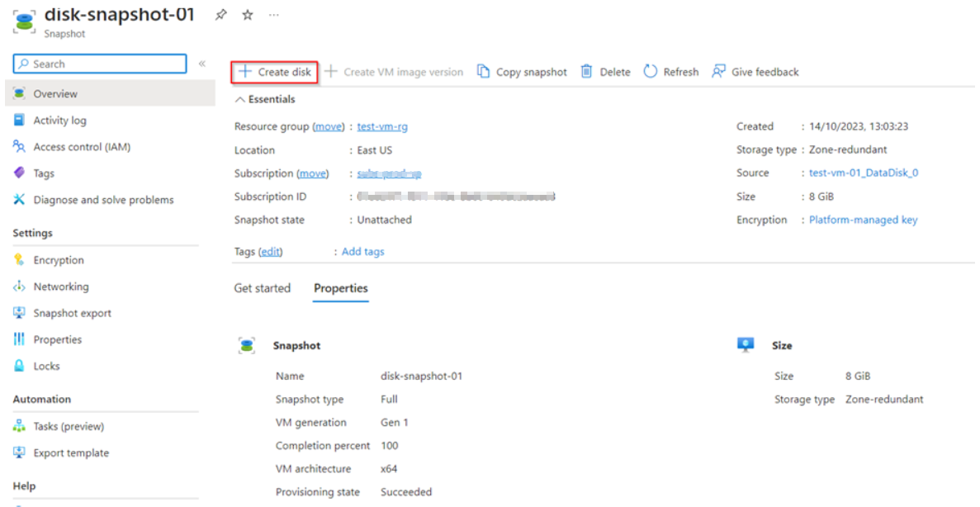Screen dimensions: 980x507
Task: Click the Give feedback text label in the command bar
Action: [x=765, y=72]
